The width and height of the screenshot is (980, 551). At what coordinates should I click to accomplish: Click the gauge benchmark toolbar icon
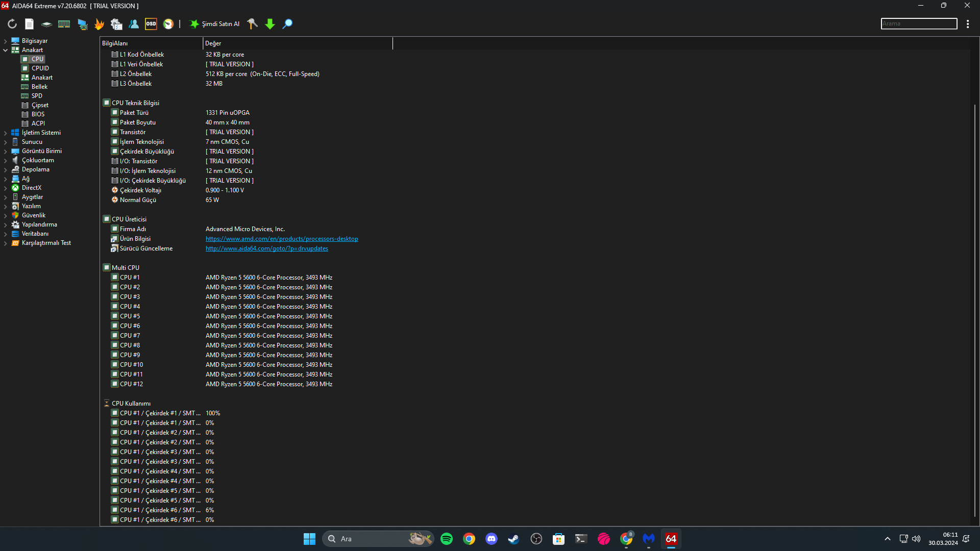pyautogui.click(x=168, y=24)
